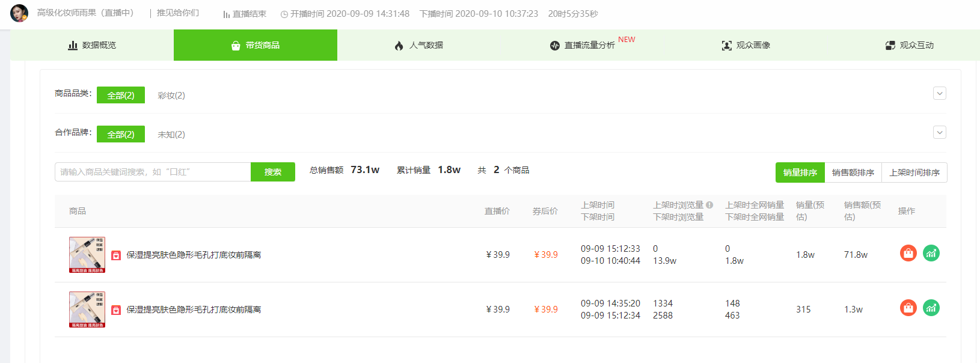Screen dimensions: 980x363
Task: Click total sales value 73.1w
Action: [365, 170]
